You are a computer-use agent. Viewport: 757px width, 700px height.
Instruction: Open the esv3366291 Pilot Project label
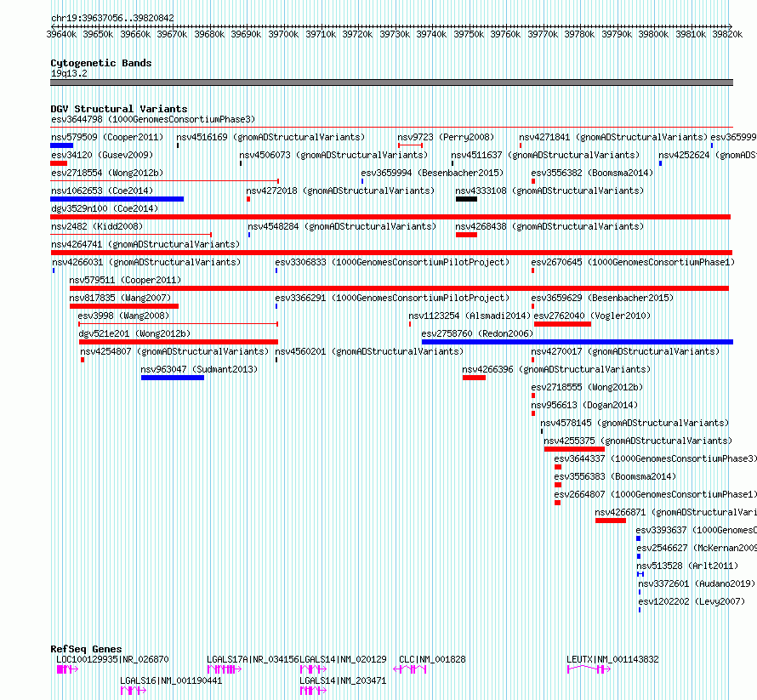point(392,298)
